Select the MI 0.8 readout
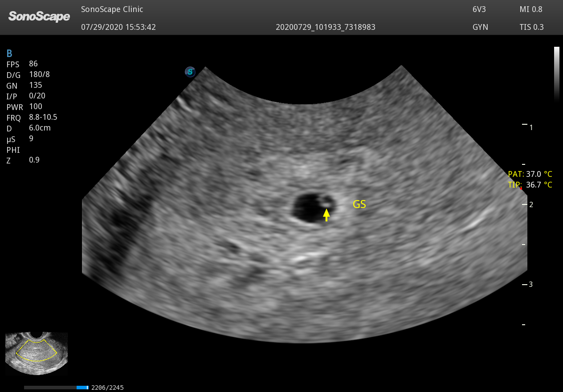 tap(530, 9)
